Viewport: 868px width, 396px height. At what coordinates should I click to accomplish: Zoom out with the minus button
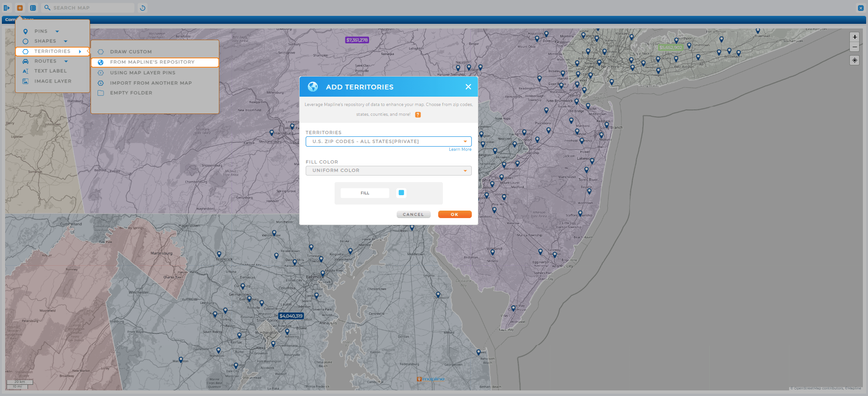854,47
